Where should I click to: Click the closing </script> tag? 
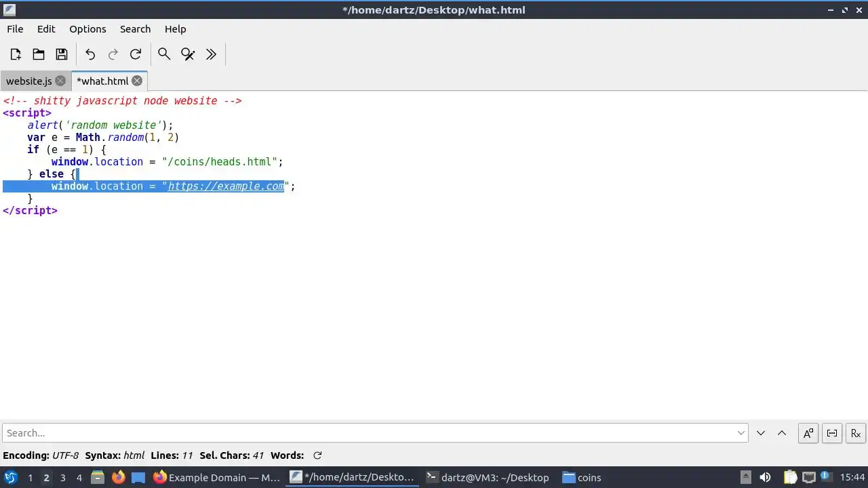(30, 211)
